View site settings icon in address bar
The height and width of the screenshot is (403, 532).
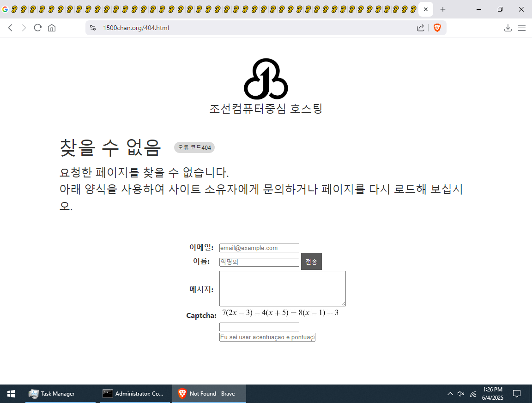(93, 28)
